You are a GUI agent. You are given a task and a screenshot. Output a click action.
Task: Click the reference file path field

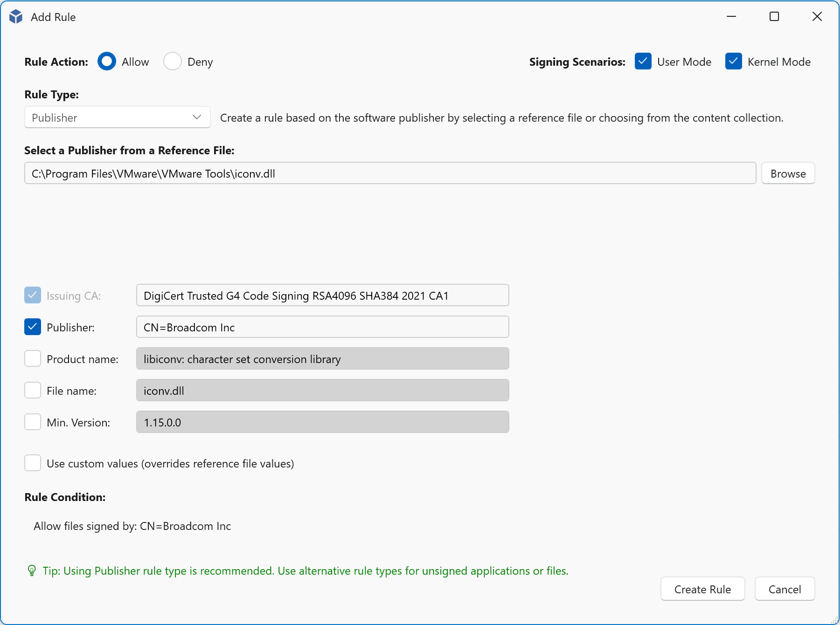tap(389, 173)
